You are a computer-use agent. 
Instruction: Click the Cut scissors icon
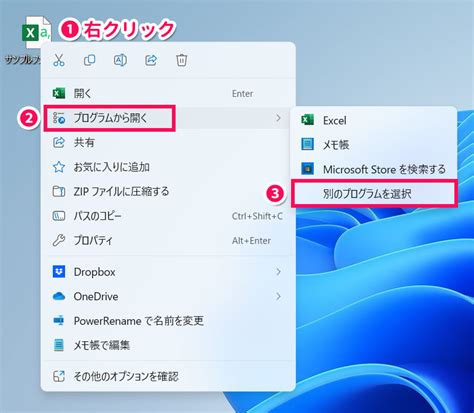(x=59, y=60)
